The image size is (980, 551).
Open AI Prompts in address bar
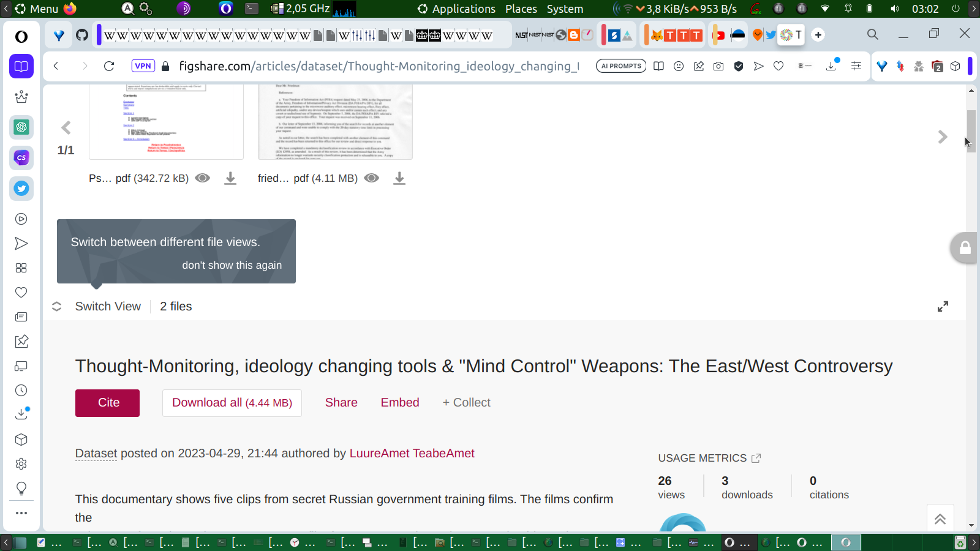621,66
